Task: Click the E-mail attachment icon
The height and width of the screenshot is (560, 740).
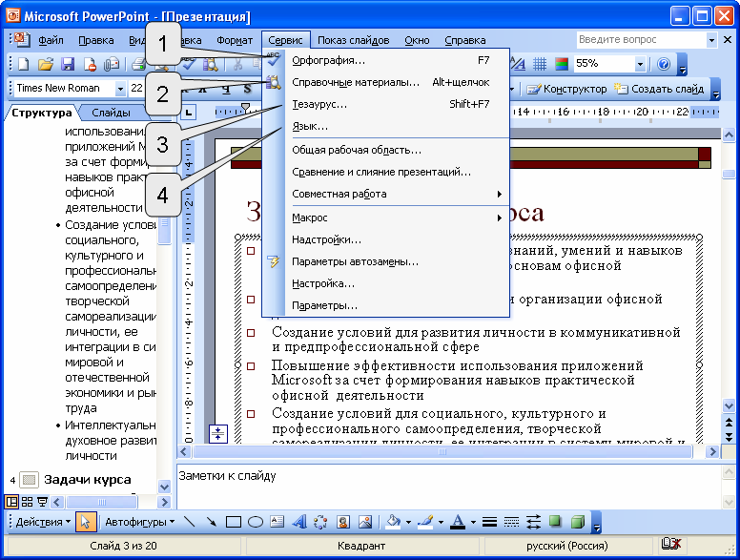Action: click(112, 64)
